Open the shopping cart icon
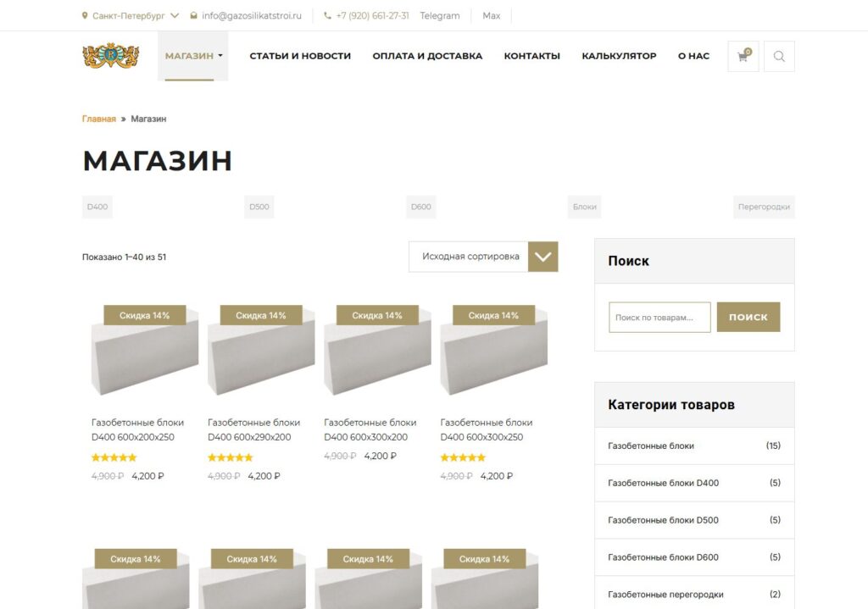 [743, 56]
